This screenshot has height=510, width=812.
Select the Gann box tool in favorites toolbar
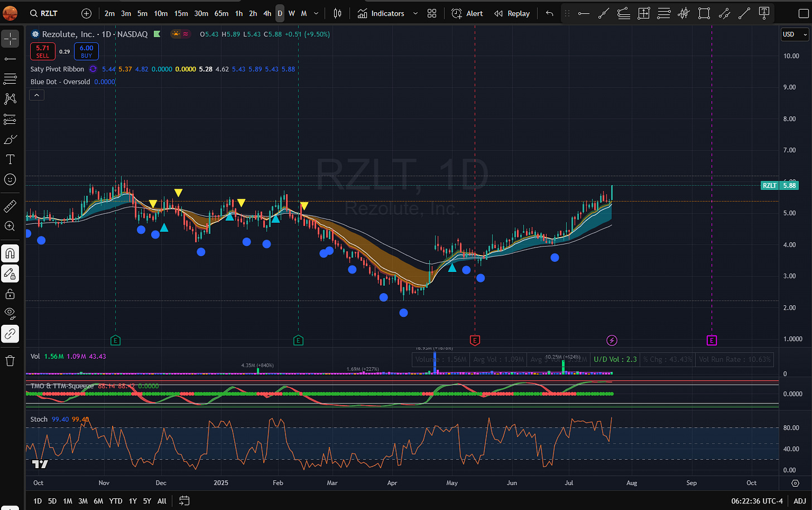(x=644, y=13)
